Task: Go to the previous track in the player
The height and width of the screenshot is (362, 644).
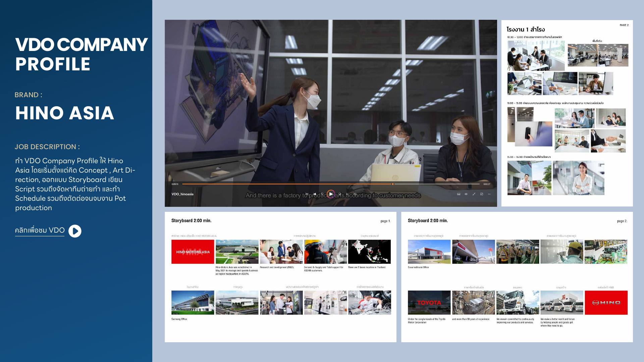Action: click(315, 194)
